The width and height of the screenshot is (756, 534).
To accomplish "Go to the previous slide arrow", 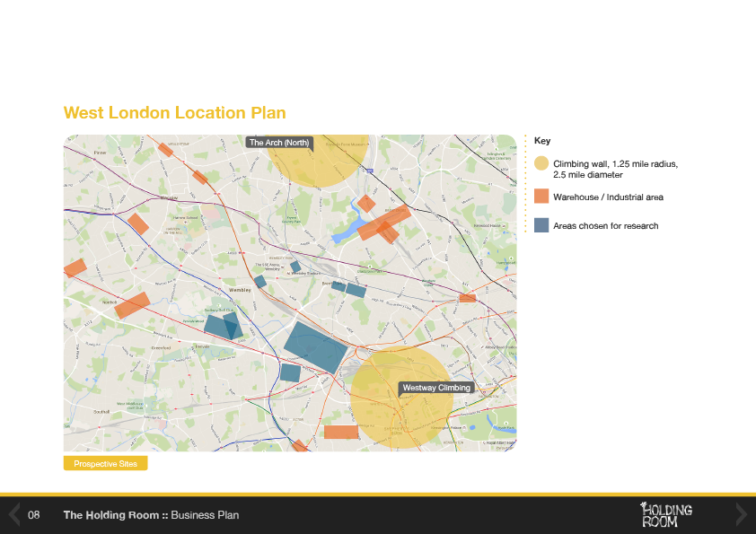I will tap(14, 514).
